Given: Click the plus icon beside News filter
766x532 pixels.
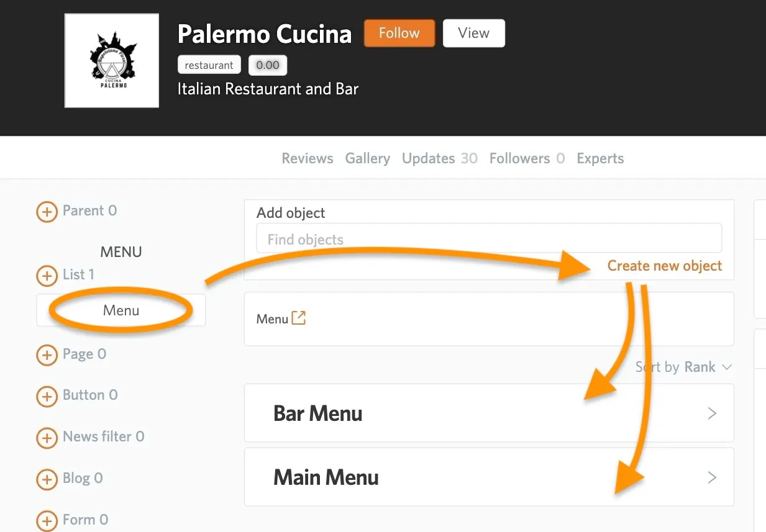Looking at the screenshot, I should (x=47, y=438).
